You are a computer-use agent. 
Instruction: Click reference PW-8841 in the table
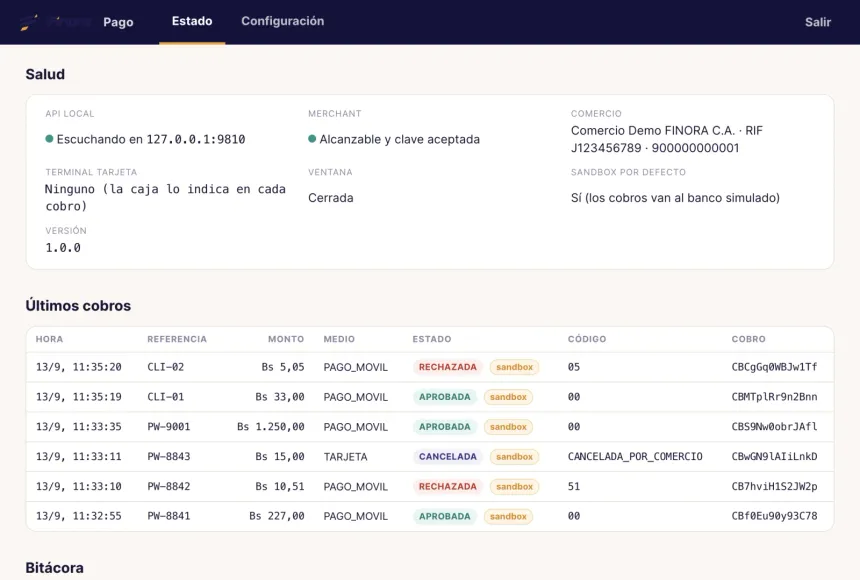[169, 516]
